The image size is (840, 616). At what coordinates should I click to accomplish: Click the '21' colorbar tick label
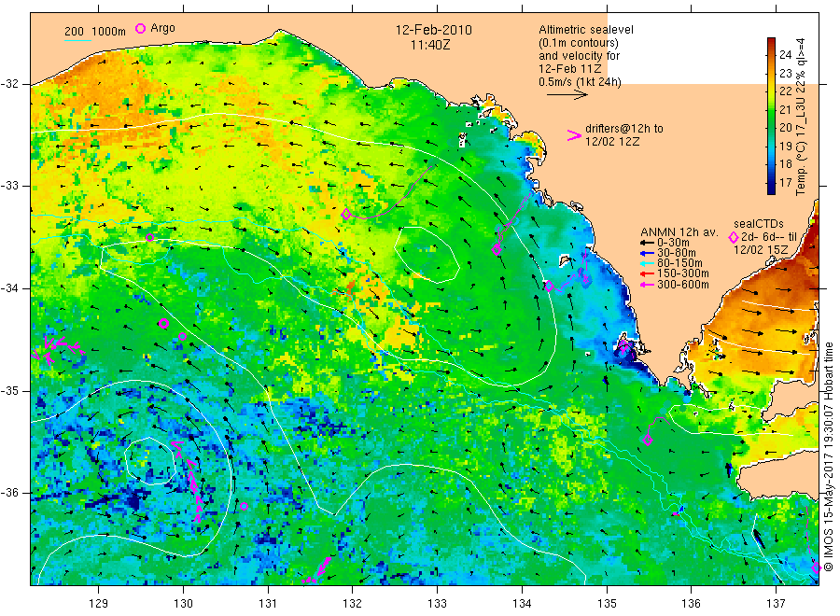pyautogui.click(x=785, y=109)
